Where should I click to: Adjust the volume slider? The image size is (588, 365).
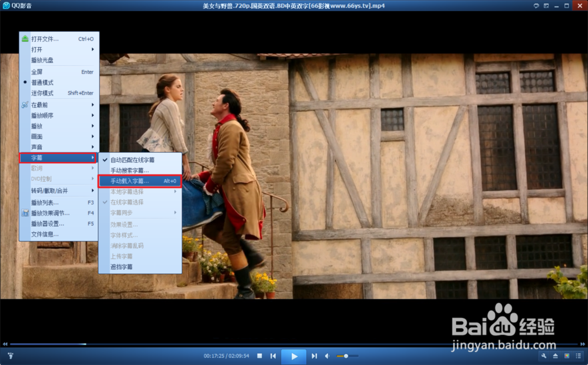click(348, 356)
